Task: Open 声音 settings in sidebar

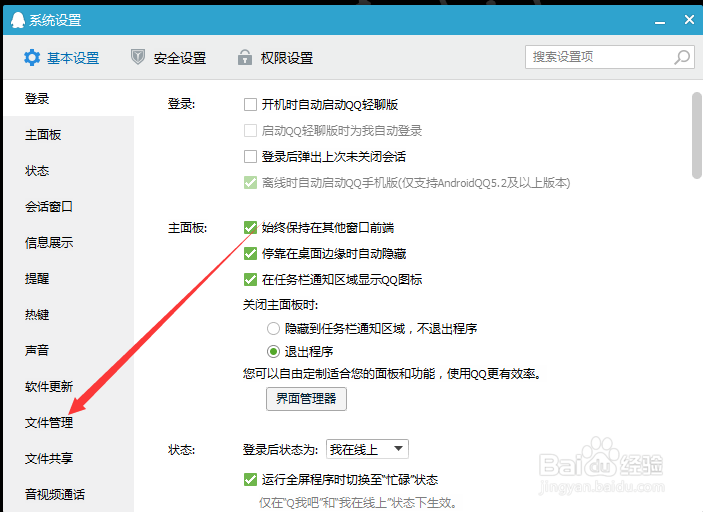Action: point(69,350)
